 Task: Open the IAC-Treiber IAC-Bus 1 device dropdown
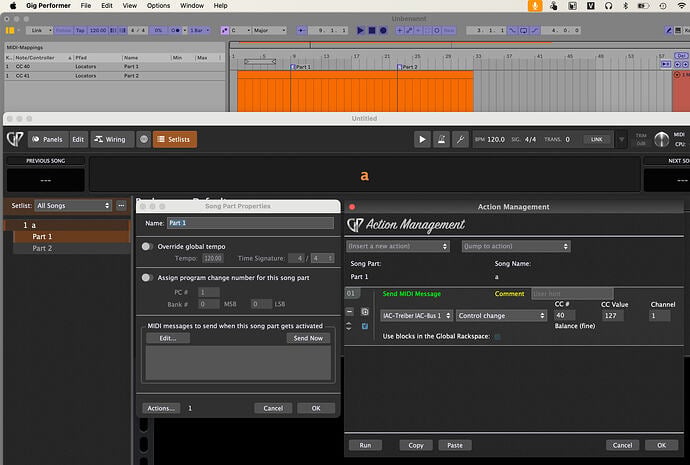click(416, 315)
